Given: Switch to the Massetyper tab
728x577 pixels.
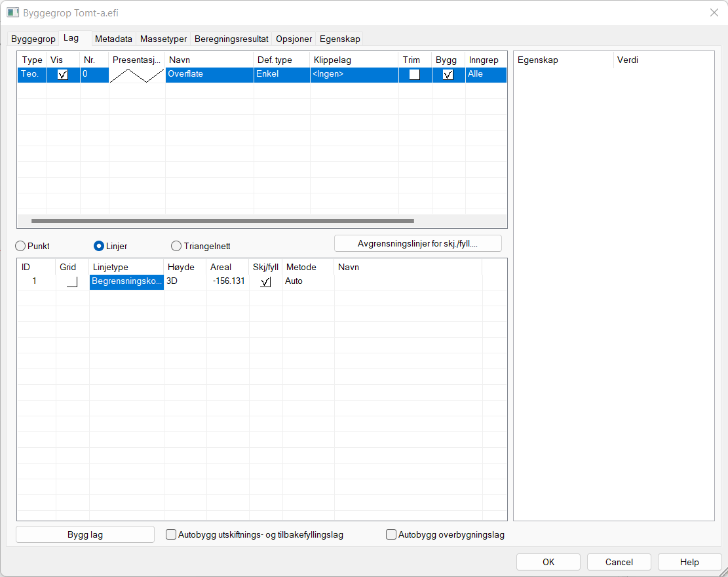Looking at the screenshot, I should [164, 39].
